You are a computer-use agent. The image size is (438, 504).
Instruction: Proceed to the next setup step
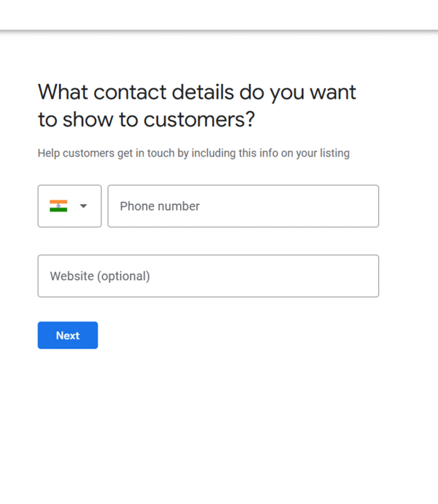point(67,335)
